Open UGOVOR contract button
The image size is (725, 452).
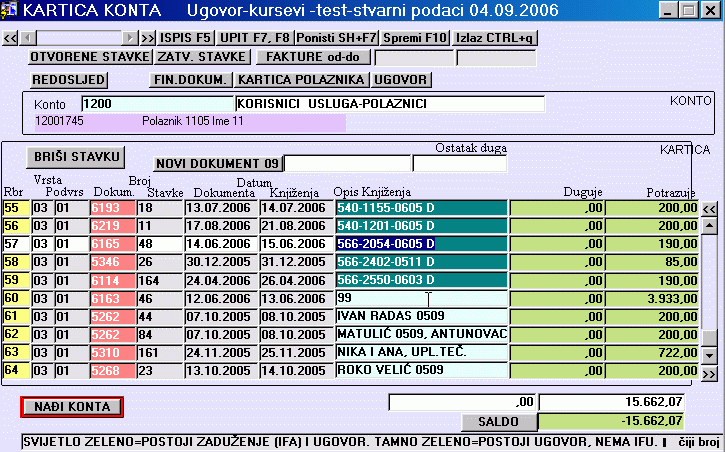pyautogui.click(x=401, y=80)
